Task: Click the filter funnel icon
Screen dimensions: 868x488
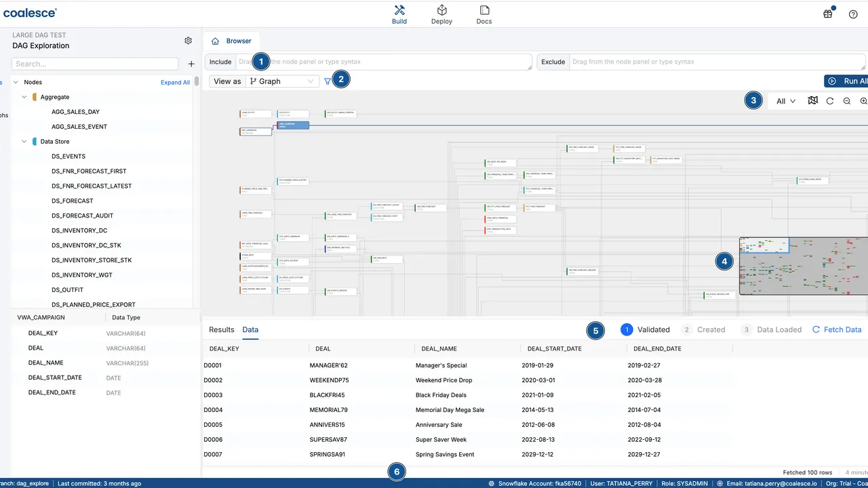Action: 328,81
